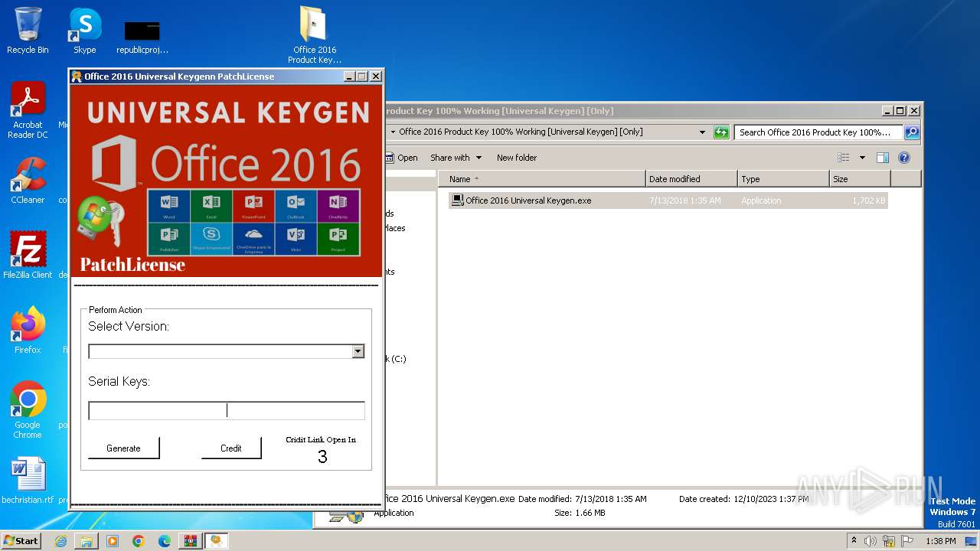Open Acrobat Reader DC desktop shortcut
Image resolution: width=980 pixels, height=551 pixels.
coord(28,110)
